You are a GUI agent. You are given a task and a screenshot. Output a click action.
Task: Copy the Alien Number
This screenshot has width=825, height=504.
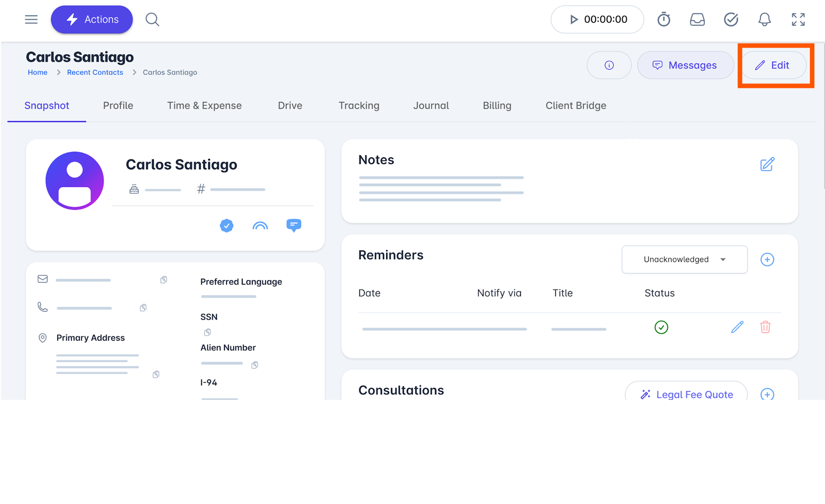pos(255,364)
